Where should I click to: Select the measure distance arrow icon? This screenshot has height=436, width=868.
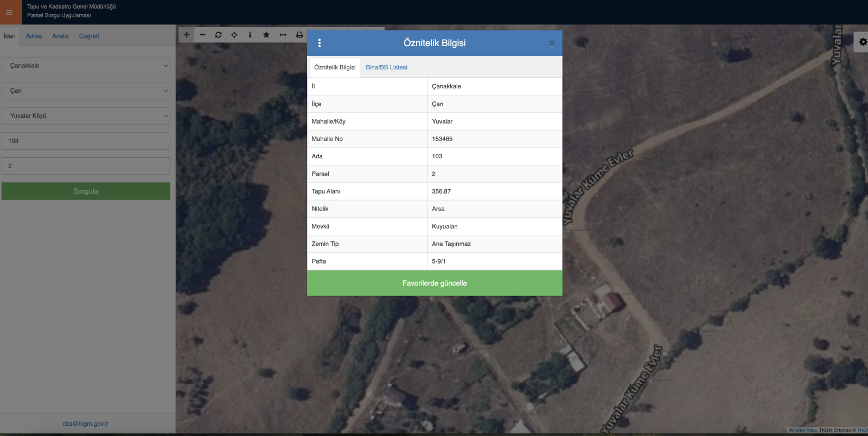click(283, 35)
